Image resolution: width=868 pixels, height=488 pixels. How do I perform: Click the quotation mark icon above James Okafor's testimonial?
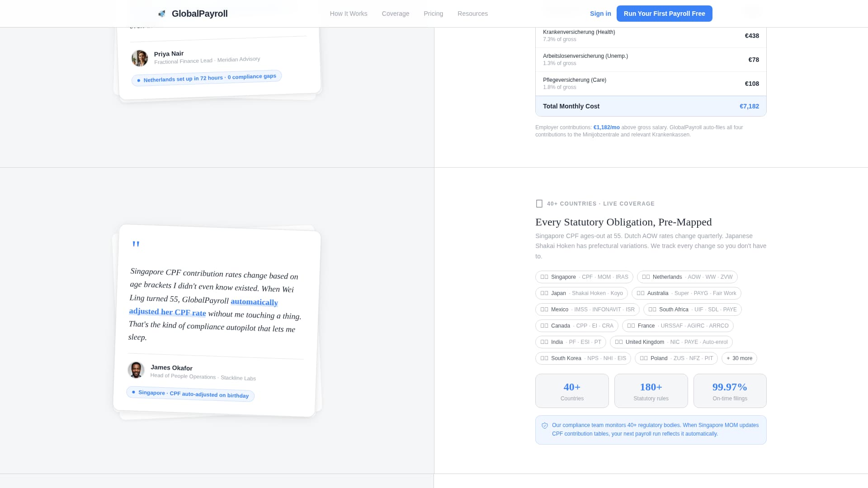136,244
